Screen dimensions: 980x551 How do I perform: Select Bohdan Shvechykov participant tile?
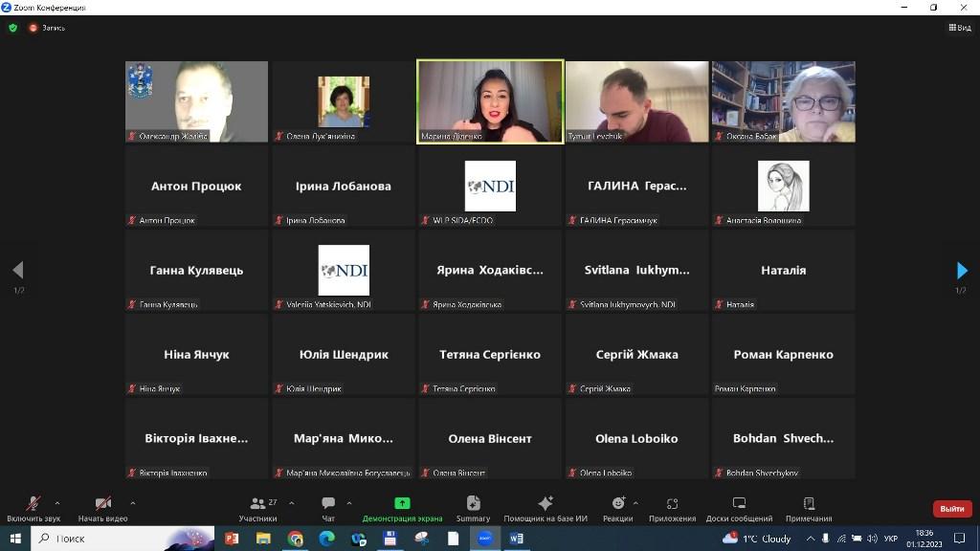[783, 438]
